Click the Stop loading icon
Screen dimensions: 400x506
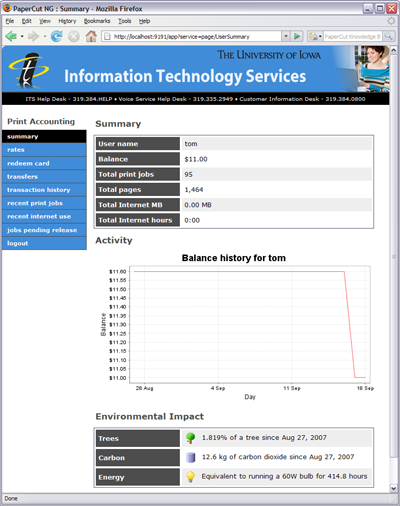[74, 36]
